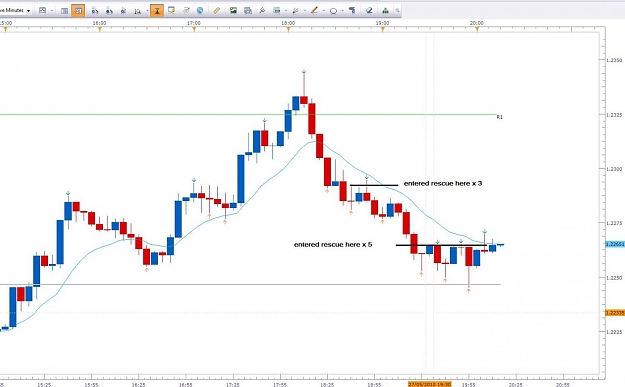The height and width of the screenshot is (387, 625).
Task: Click the green tree structure icon
Action: (x=385, y=11)
